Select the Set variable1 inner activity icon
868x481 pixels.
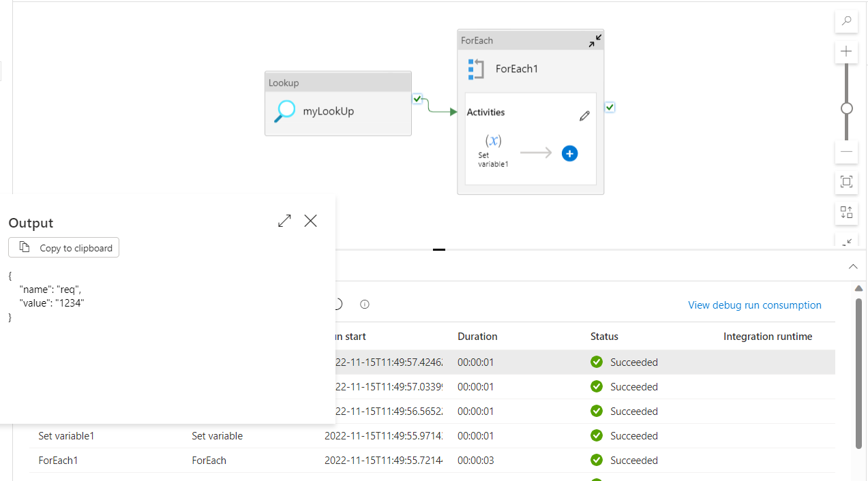click(x=493, y=141)
